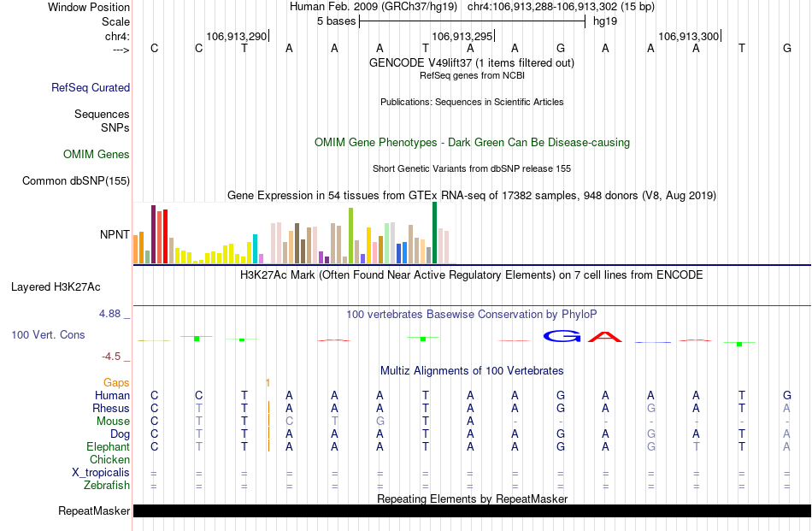Select the Elephant species row label
Screen dimensions: 812x531
click(108, 446)
